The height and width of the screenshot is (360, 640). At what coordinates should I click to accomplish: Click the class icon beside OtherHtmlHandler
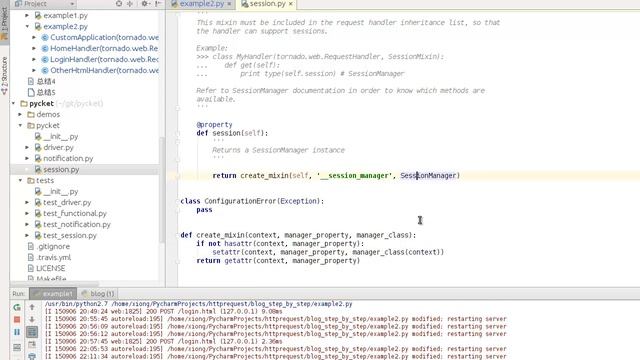click(45, 71)
